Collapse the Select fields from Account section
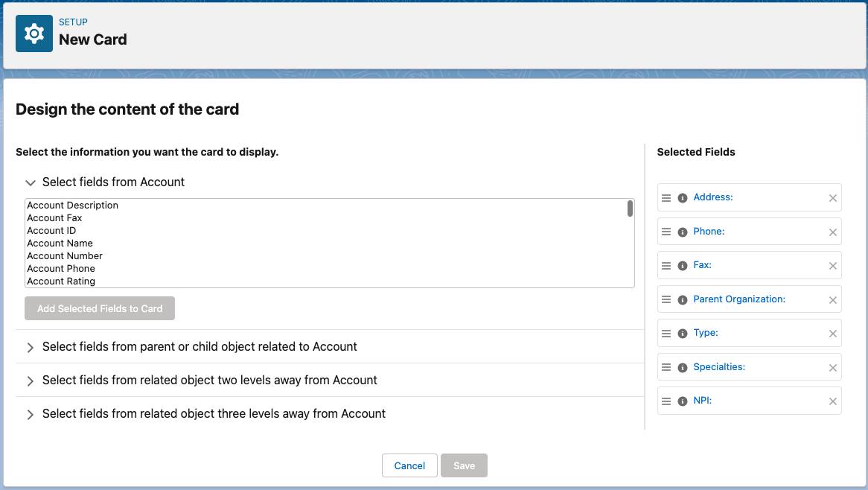The image size is (868, 490). click(x=30, y=182)
